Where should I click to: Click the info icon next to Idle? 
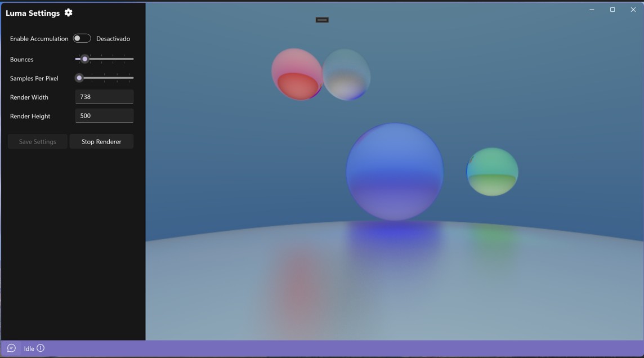coord(41,348)
